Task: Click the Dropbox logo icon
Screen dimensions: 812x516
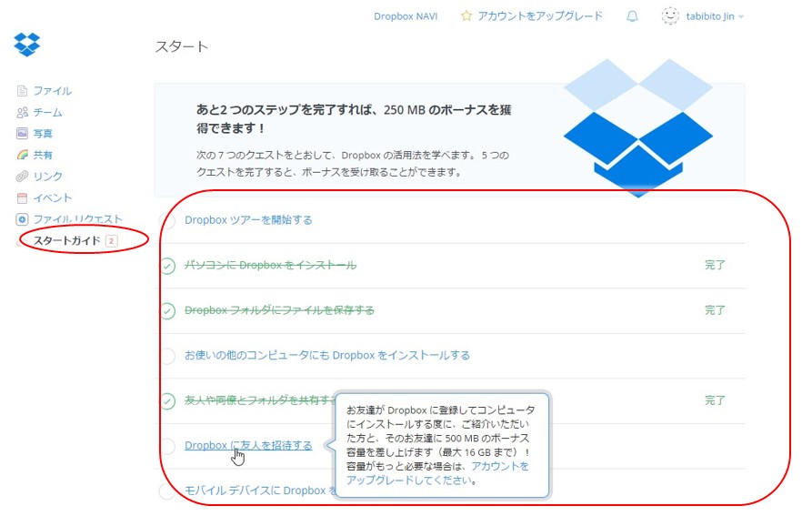Action: click(27, 44)
